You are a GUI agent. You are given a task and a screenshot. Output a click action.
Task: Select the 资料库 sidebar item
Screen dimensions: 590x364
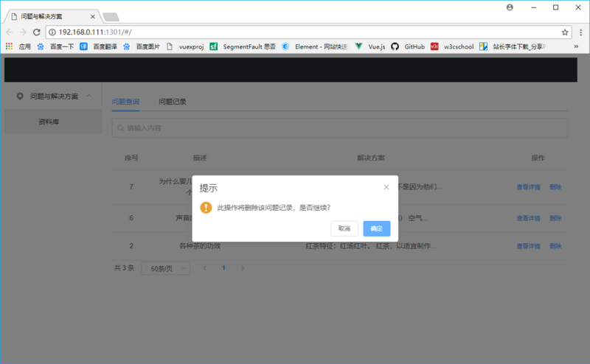tap(53, 122)
